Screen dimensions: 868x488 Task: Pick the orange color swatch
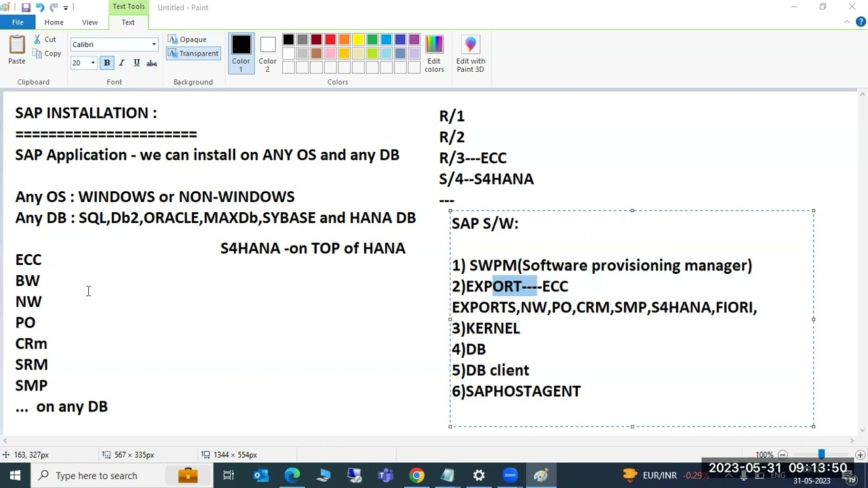(344, 40)
